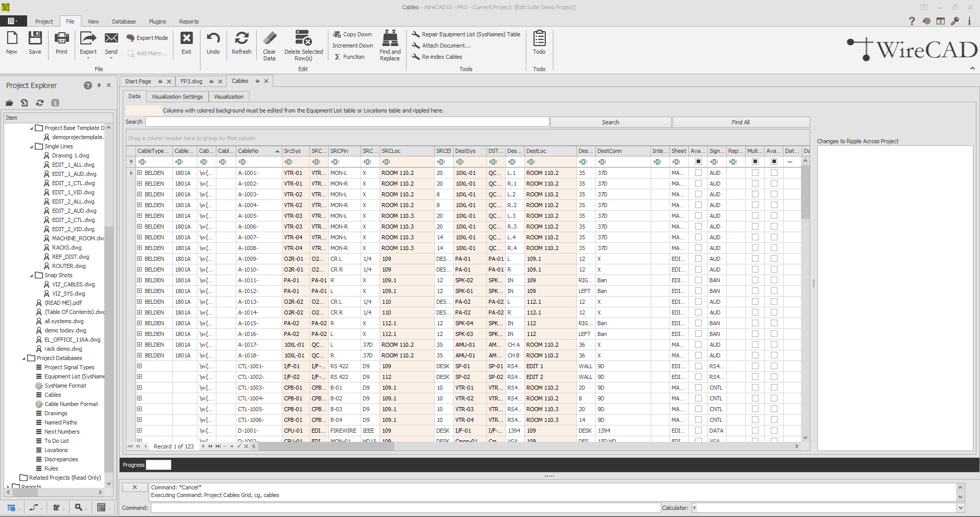Open the Database ribbon tab
The width and height of the screenshot is (980, 517).
click(x=124, y=21)
